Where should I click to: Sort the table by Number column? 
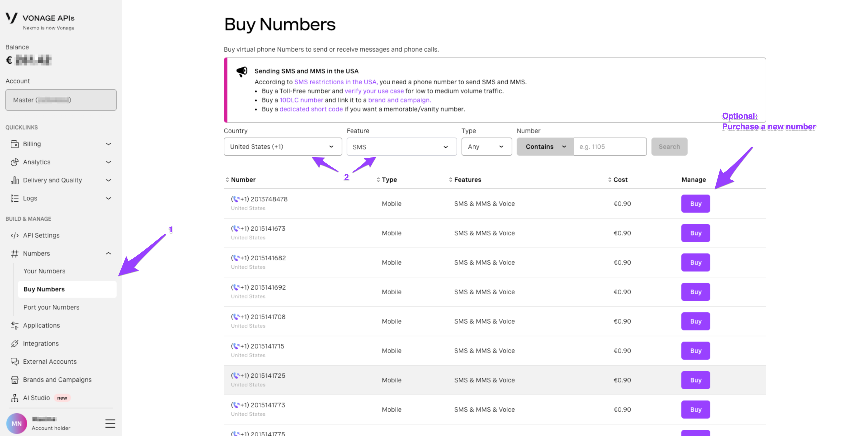pos(240,180)
